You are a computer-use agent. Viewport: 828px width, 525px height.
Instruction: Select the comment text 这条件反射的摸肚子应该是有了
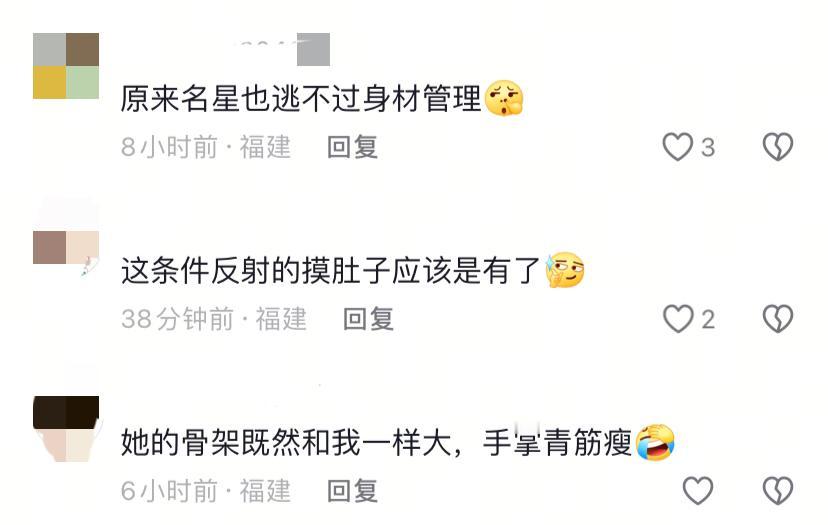coord(331,270)
